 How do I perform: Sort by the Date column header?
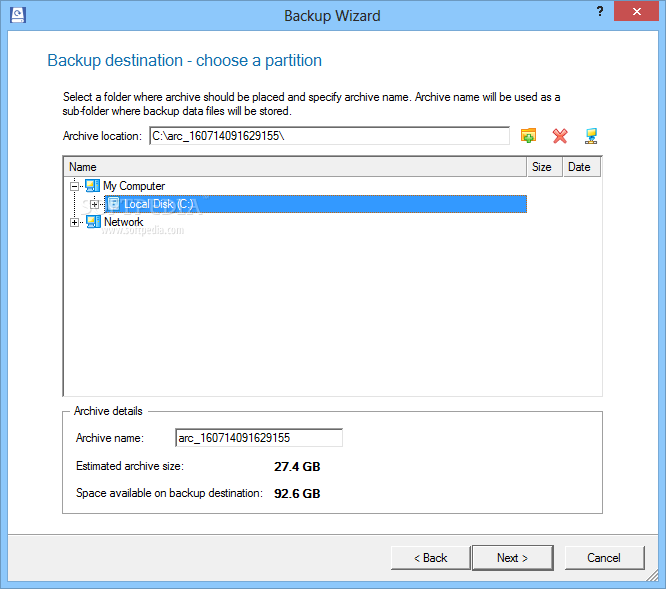tap(581, 167)
